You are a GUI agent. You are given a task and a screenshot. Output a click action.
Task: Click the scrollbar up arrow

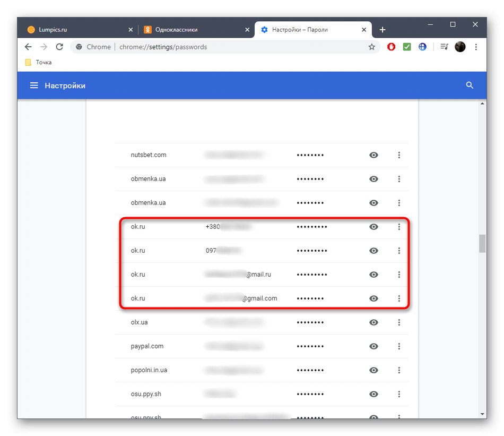482,104
